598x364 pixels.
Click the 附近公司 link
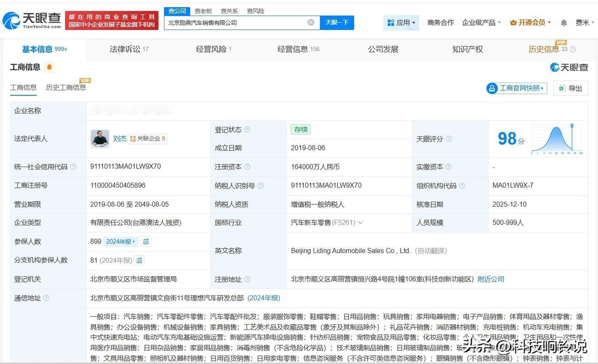pos(491,279)
